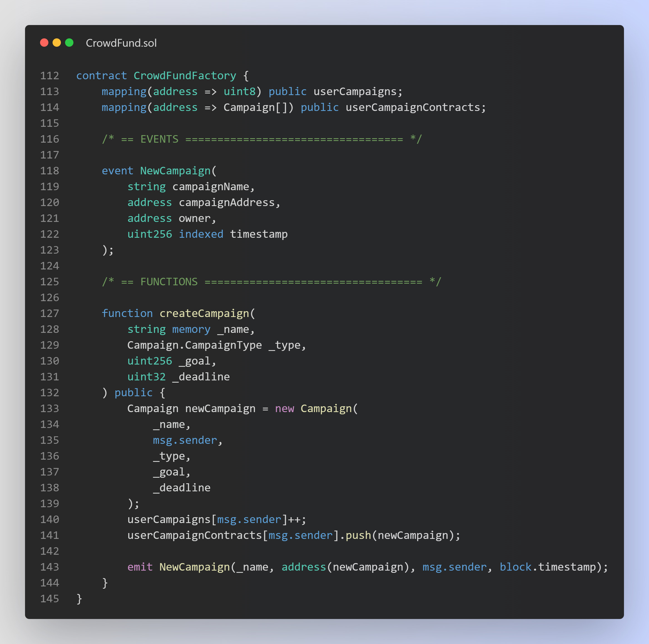Click 'Campaign[]' in the second mapping
The height and width of the screenshot is (644, 649).
click(x=255, y=107)
